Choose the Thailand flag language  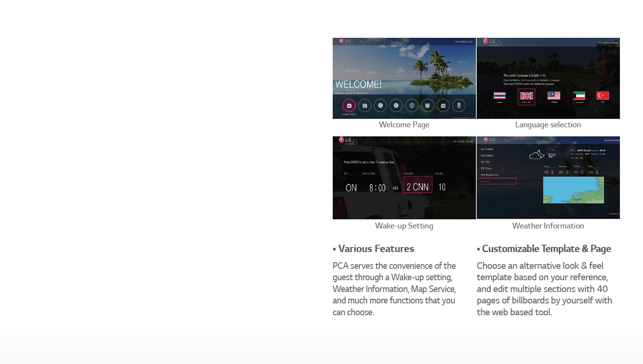tap(499, 96)
